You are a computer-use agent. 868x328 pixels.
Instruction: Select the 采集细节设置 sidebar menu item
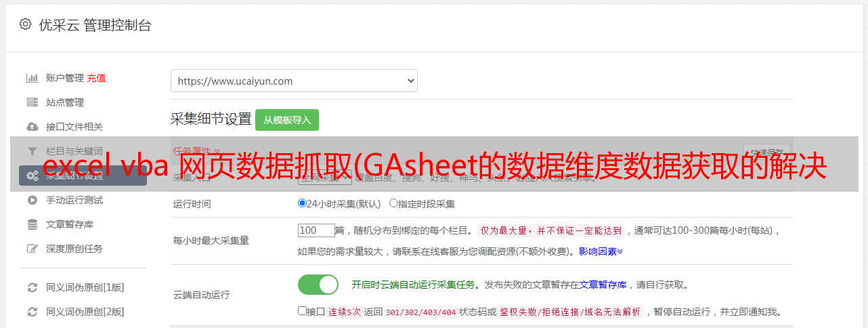pyautogui.click(x=83, y=176)
